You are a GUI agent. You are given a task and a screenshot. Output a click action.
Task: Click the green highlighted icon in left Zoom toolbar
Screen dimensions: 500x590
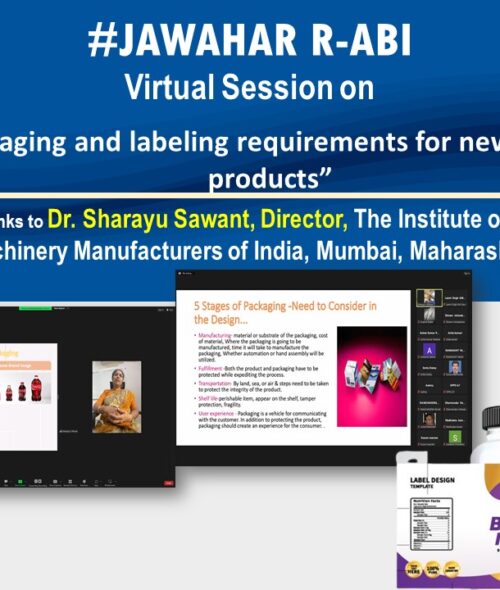click(x=20, y=482)
